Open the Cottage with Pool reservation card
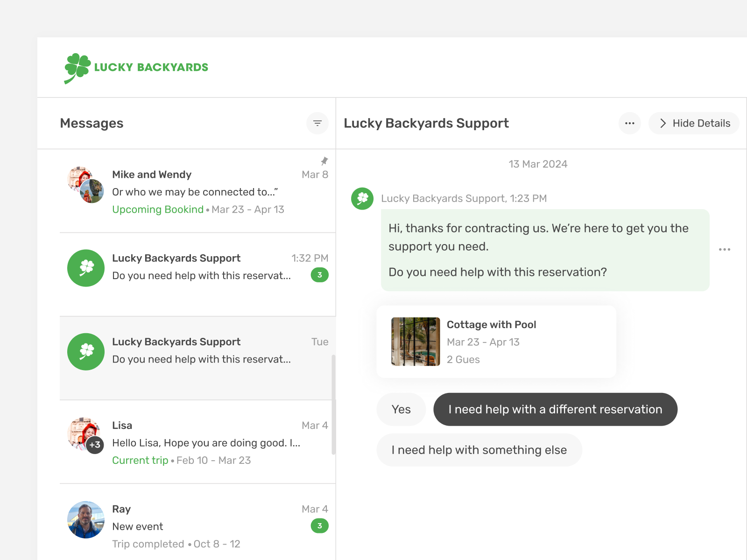 (x=496, y=341)
